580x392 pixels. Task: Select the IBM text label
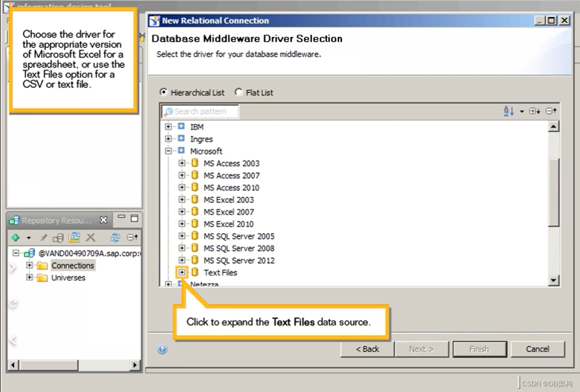197,127
